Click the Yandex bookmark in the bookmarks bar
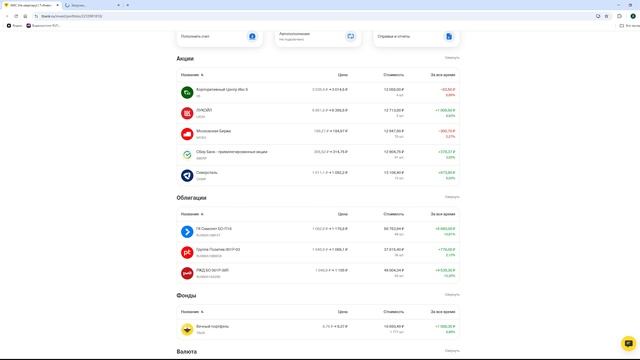 tap(14, 26)
